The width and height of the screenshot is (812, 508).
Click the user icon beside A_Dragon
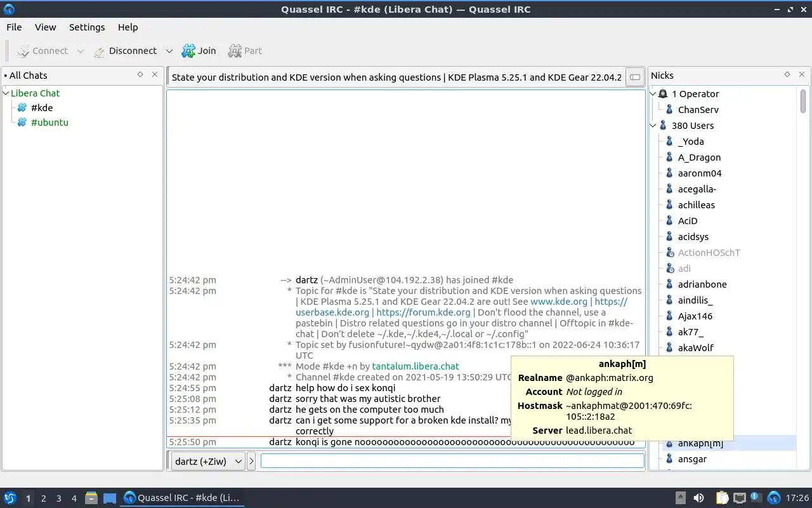click(x=669, y=157)
